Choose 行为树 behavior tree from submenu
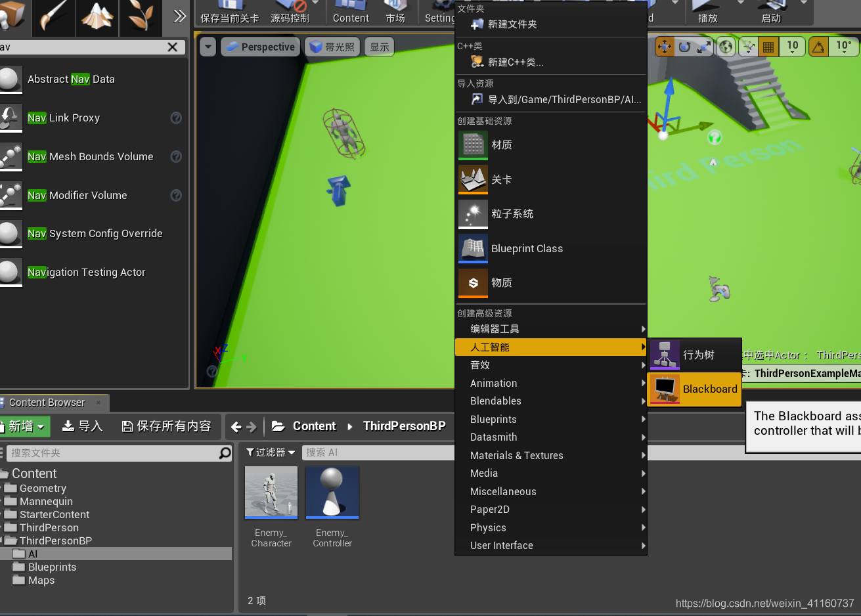This screenshot has height=616, width=861. (695, 355)
